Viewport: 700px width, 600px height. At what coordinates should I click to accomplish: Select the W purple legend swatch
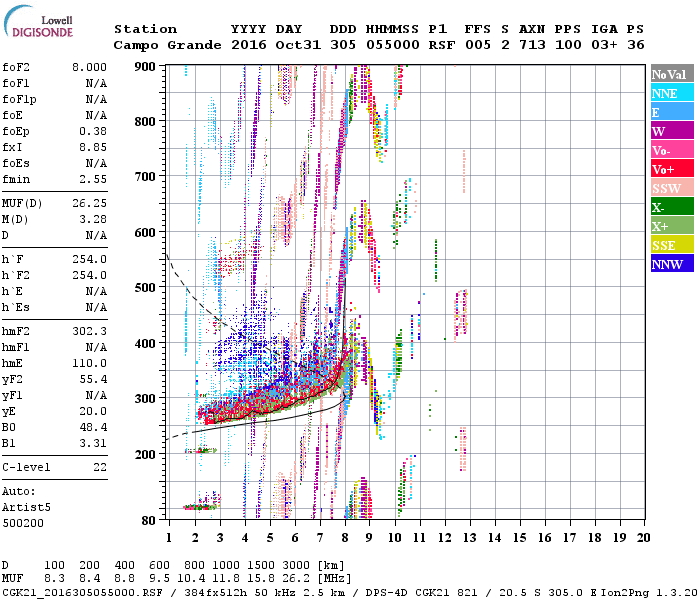click(672, 131)
